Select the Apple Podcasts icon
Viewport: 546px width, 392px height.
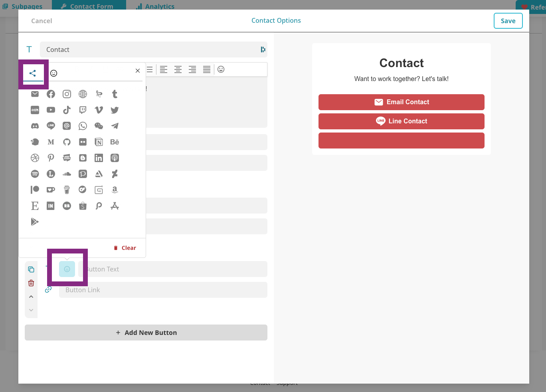click(115, 158)
